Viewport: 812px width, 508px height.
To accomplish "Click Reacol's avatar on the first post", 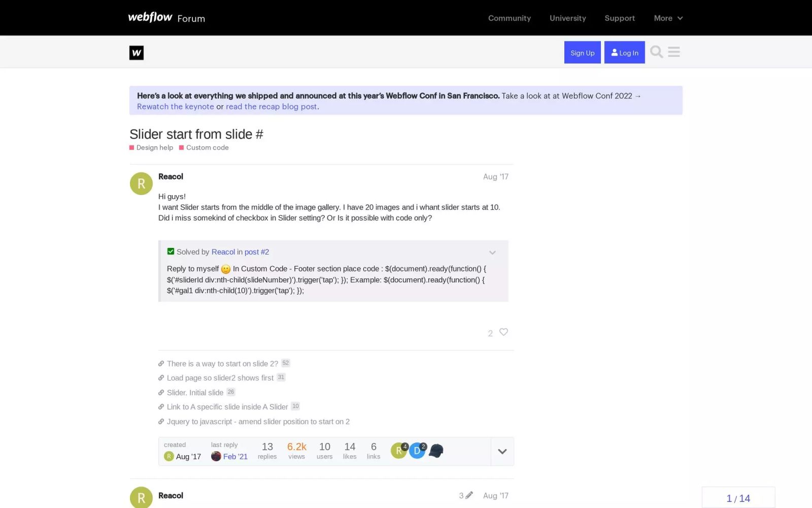I will coord(141,184).
